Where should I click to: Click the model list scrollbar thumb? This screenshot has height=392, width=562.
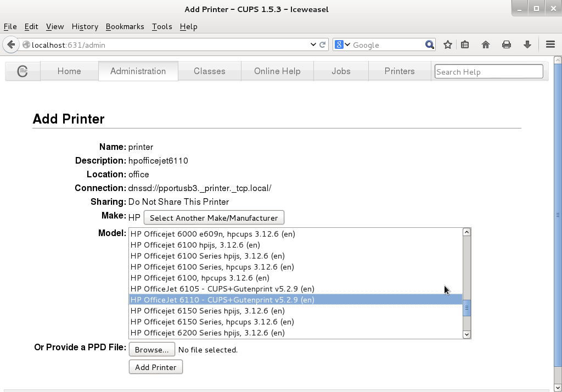pyautogui.click(x=467, y=307)
